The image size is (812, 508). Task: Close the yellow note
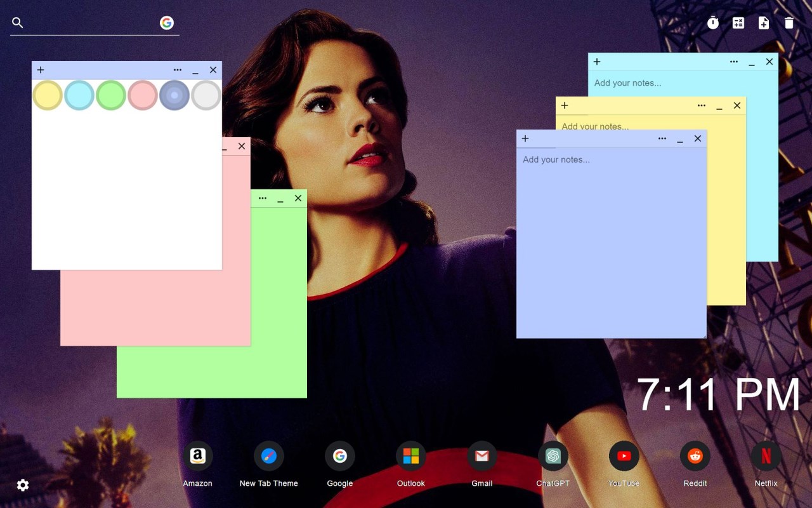click(737, 105)
